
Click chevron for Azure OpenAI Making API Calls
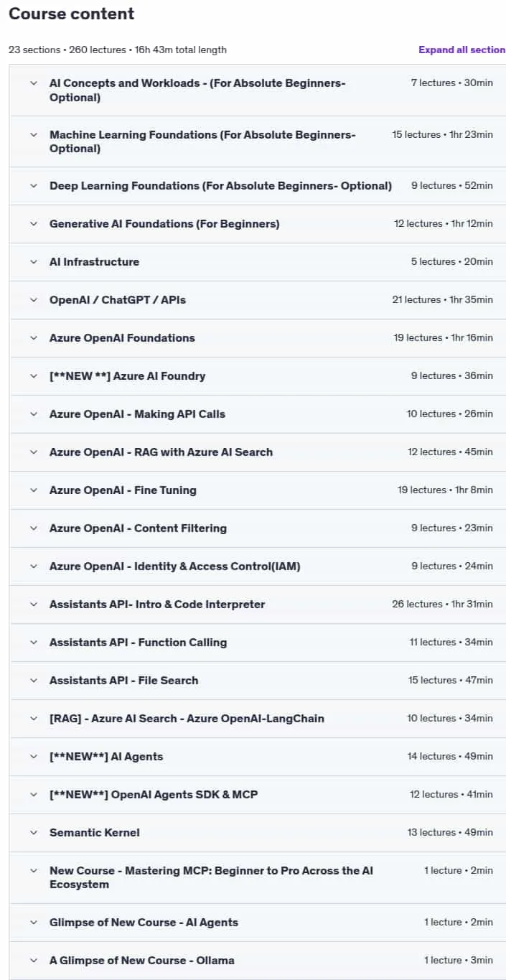click(x=34, y=414)
